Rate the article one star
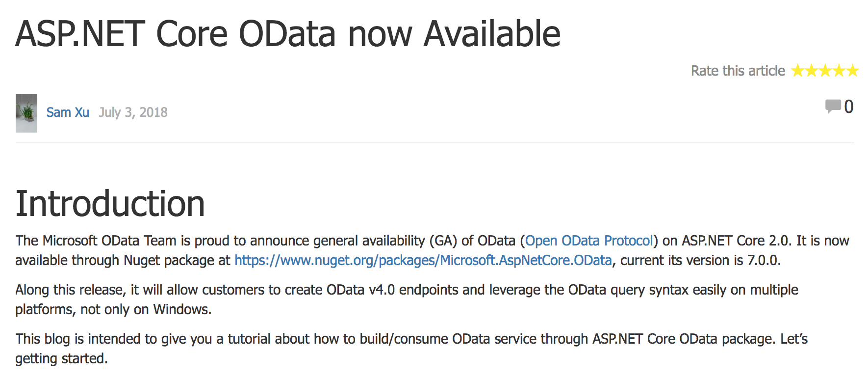The width and height of the screenshot is (868, 380). click(798, 71)
